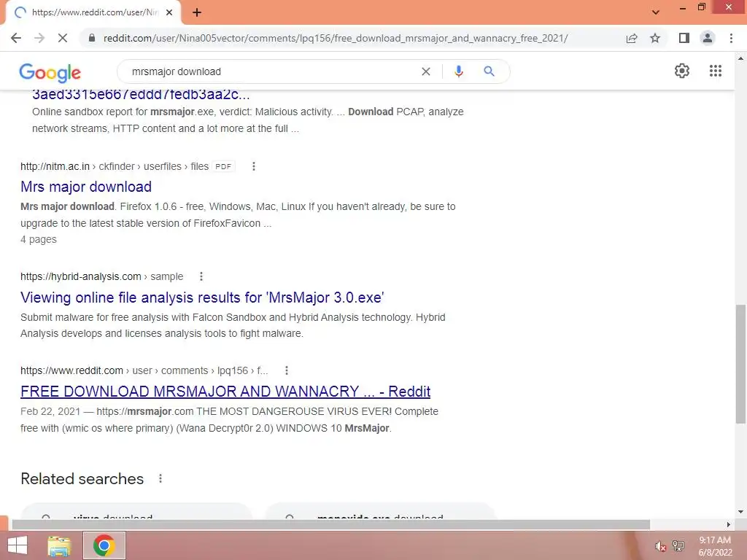Stop loading the page
Image resolution: width=747 pixels, height=560 pixels.
point(63,38)
